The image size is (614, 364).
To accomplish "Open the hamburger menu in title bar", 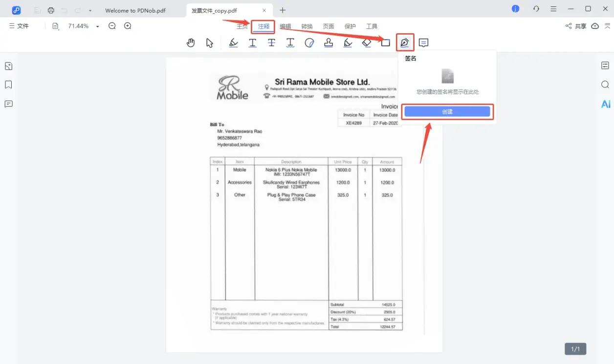I will pyautogui.click(x=553, y=9).
